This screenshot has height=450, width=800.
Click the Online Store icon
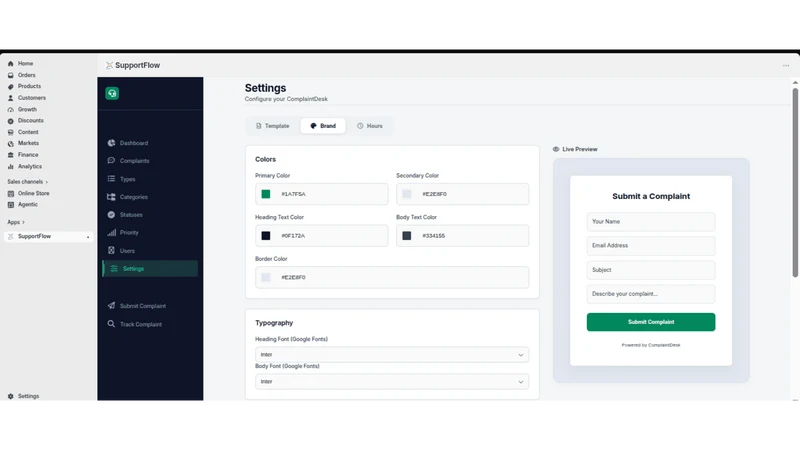[11, 193]
